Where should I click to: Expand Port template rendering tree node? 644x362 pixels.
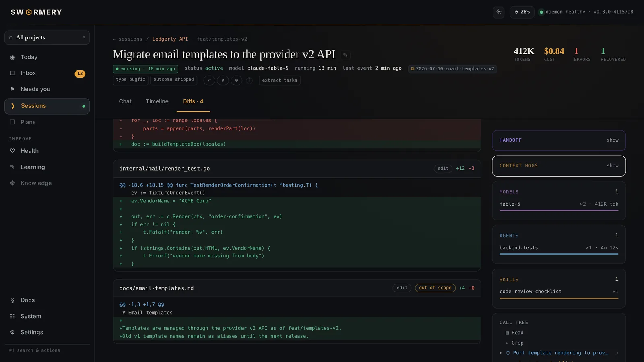[501, 353]
